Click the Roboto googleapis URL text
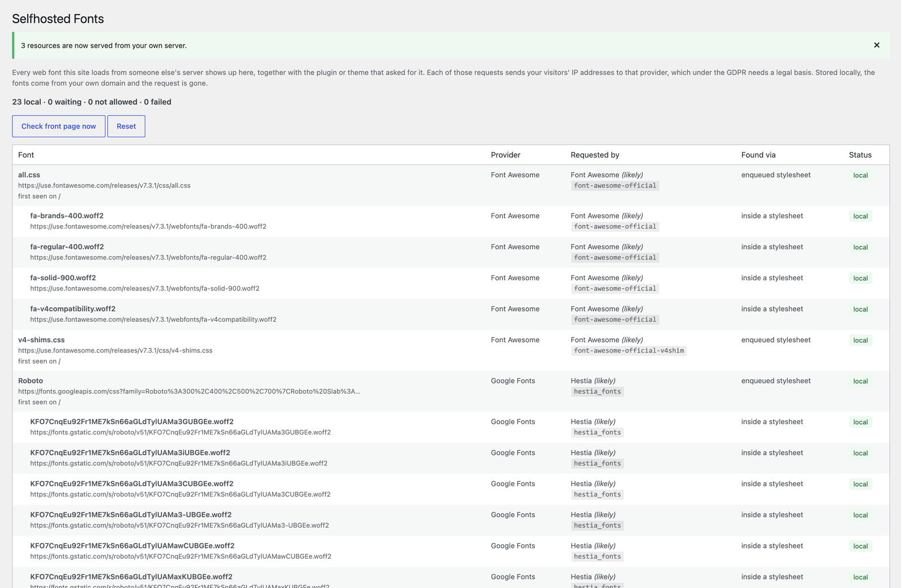901x588 pixels. click(x=189, y=392)
